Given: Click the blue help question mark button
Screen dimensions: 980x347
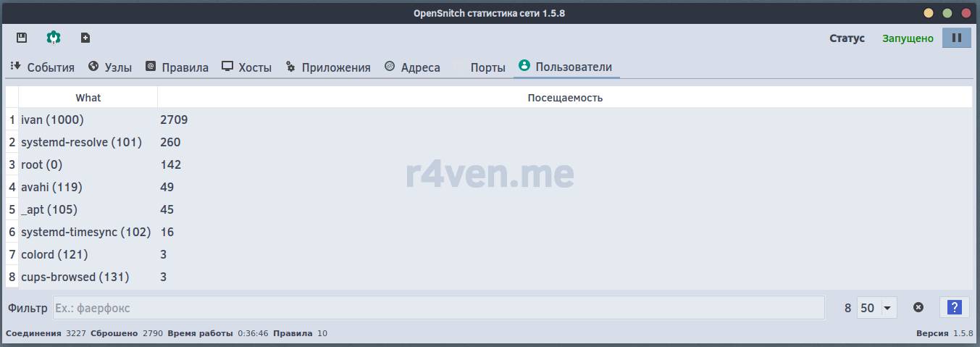Looking at the screenshot, I should tap(954, 307).
